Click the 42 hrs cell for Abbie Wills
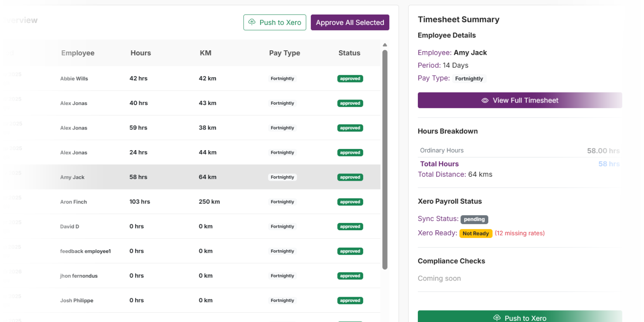Viewport: 644px width, 322px height. tap(138, 78)
